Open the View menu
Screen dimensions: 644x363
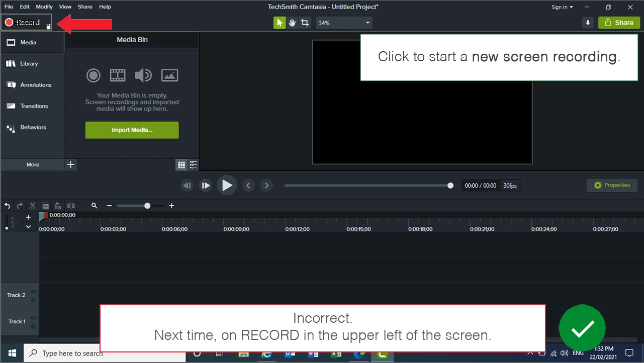click(x=65, y=7)
